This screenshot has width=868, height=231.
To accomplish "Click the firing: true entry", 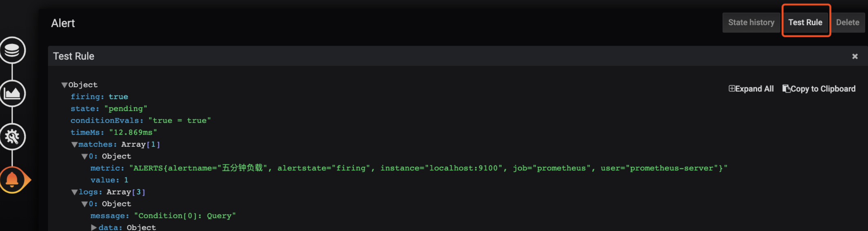I will [x=99, y=97].
